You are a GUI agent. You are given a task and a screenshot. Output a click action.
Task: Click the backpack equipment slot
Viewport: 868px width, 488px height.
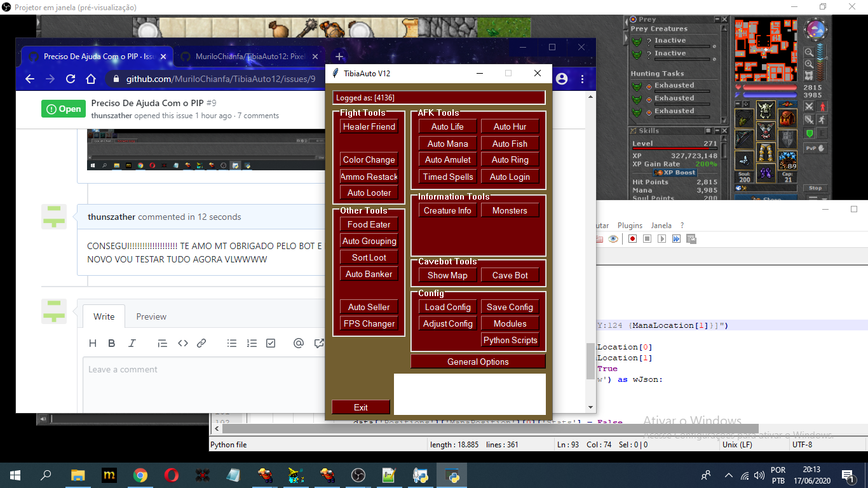point(788,118)
